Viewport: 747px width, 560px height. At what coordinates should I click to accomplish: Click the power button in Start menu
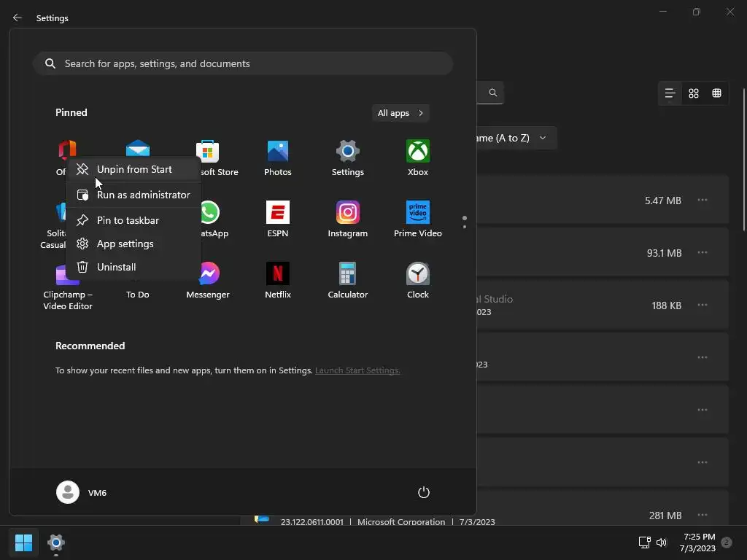(x=424, y=492)
